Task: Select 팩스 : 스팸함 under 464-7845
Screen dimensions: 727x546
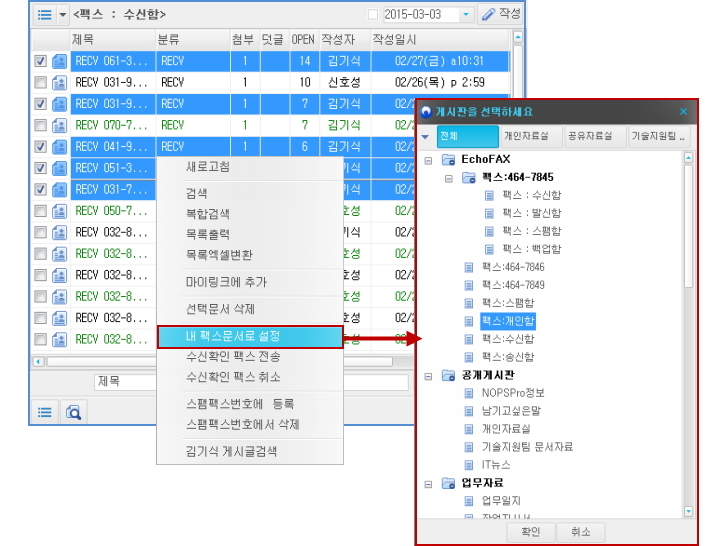Action: pyautogui.click(x=532, y=231)
